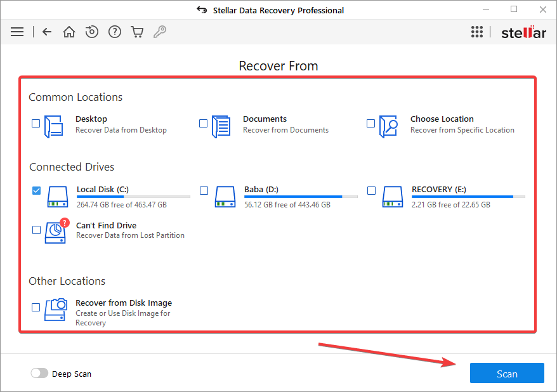Click '264.74 GB free of 463.47 GB' text
557x392 pixels.
(x=122, y=205)
